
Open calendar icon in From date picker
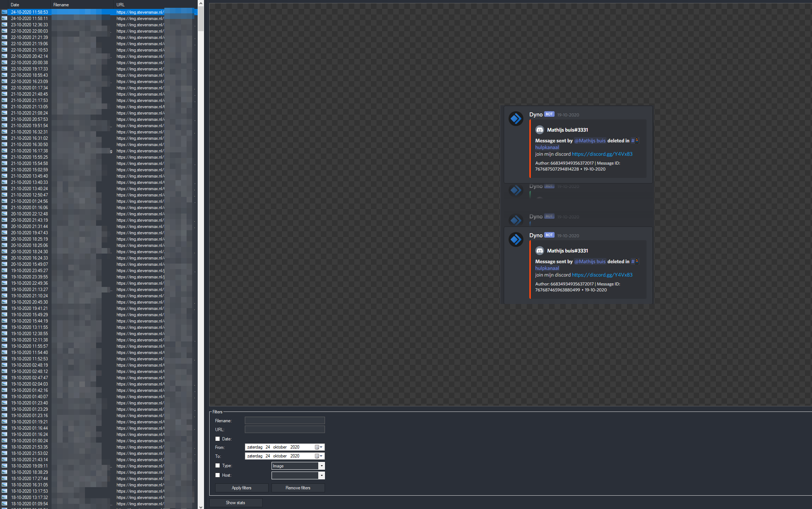pyautogui.click(x=317, y=447)
